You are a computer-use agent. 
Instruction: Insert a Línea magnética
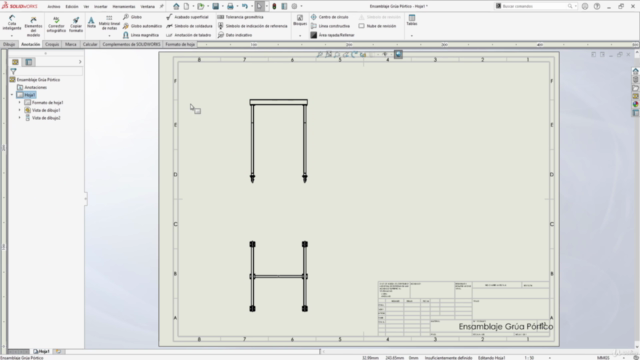click(141, 35)
